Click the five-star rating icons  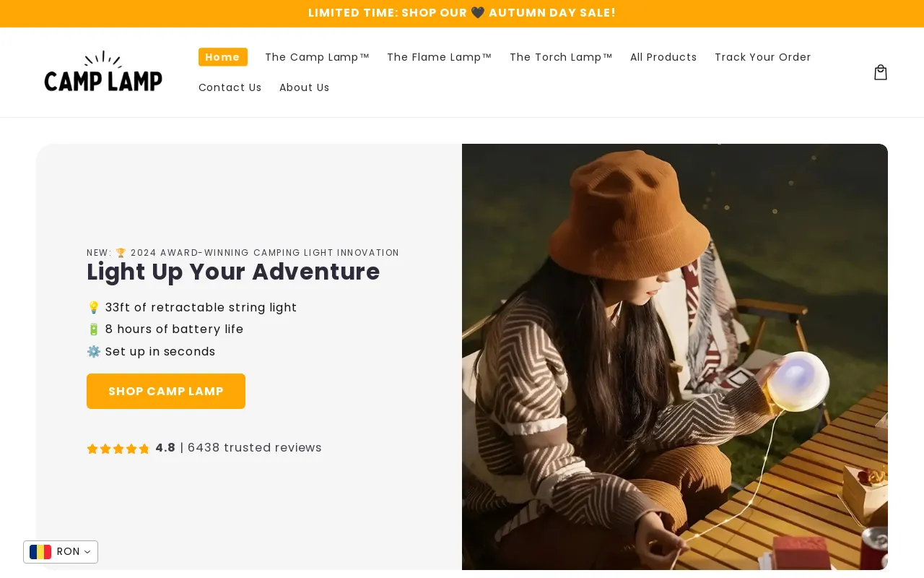118,449
